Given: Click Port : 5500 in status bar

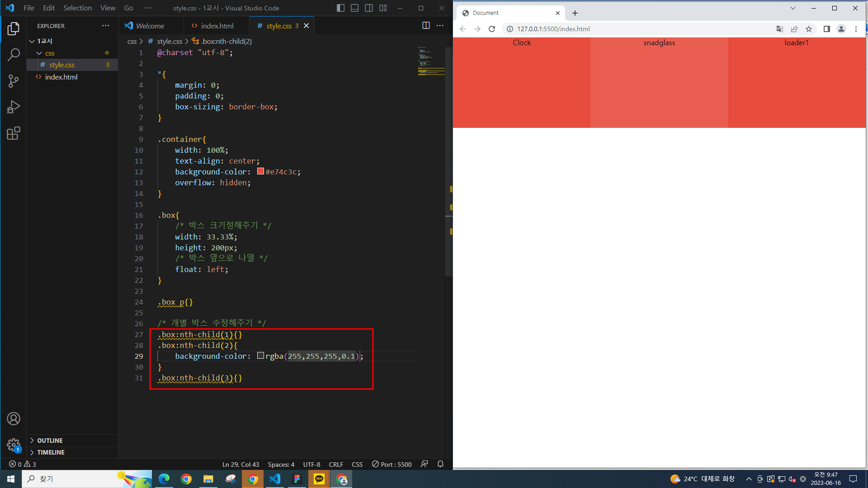Looking at the screenshot, I should [392, 465].
